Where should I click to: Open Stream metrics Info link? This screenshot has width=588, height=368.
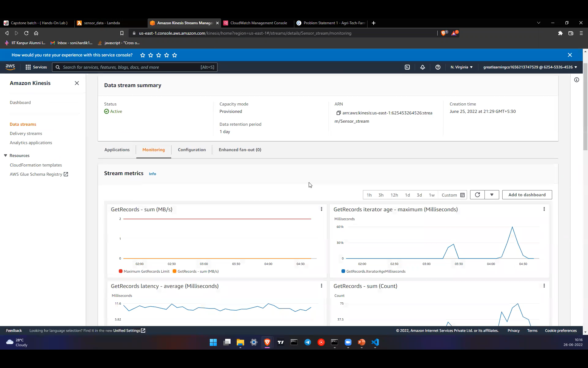click(x=153, y=174)
